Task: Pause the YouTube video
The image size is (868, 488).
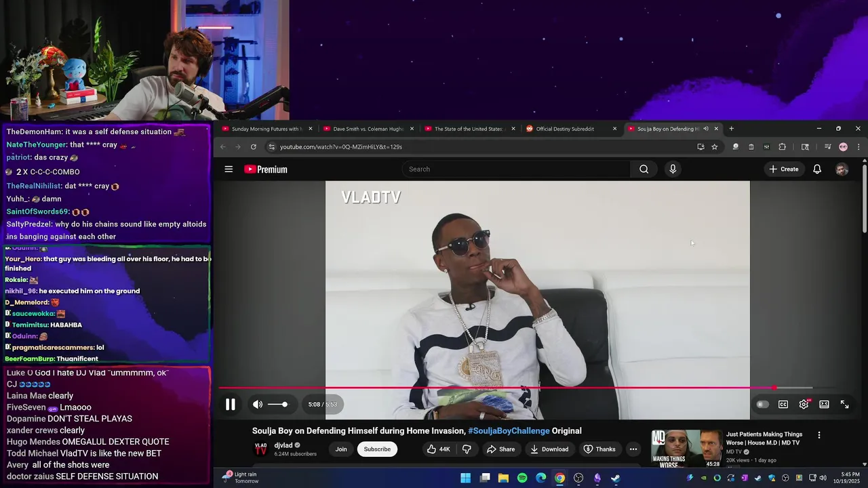Action: click(x=231, y=405)
